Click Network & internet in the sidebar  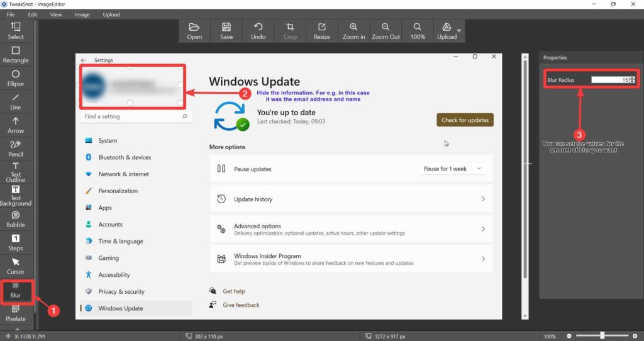[x=136, y=174]
